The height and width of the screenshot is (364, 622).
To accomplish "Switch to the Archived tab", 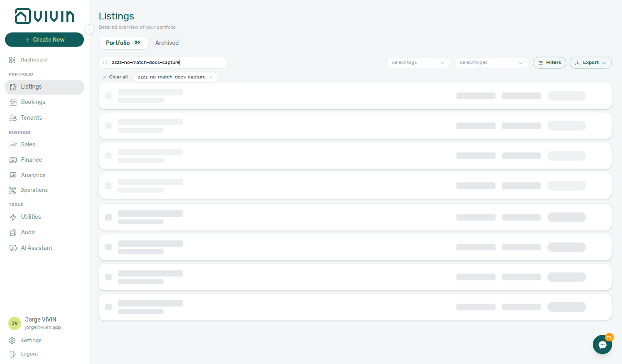I will (x=167, y=43).
